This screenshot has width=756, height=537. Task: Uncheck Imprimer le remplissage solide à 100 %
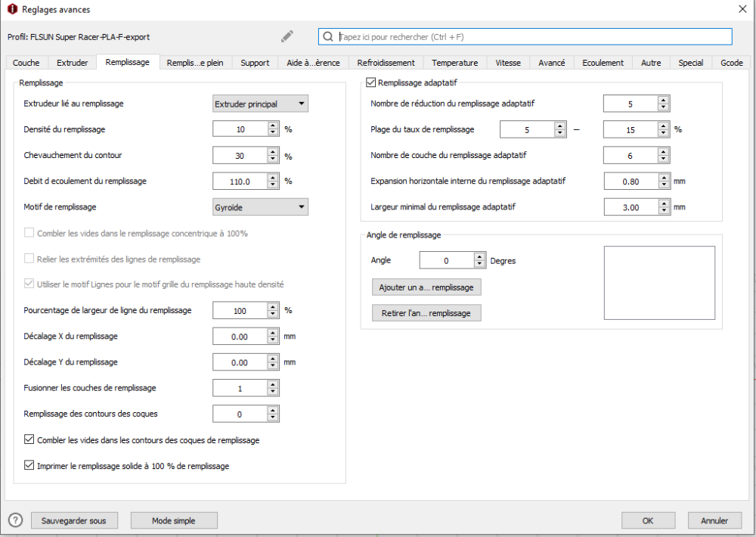point(29,466)
